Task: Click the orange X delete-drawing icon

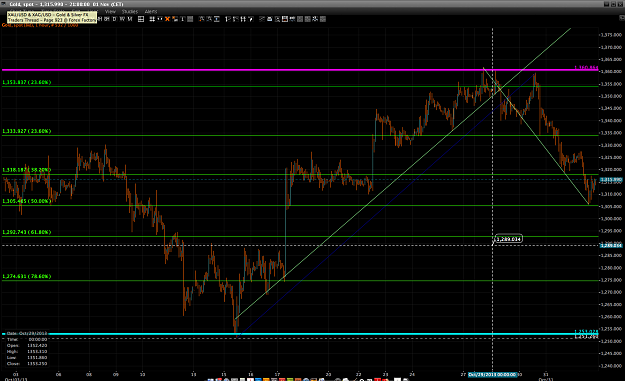Action: (x=167, y=19)
